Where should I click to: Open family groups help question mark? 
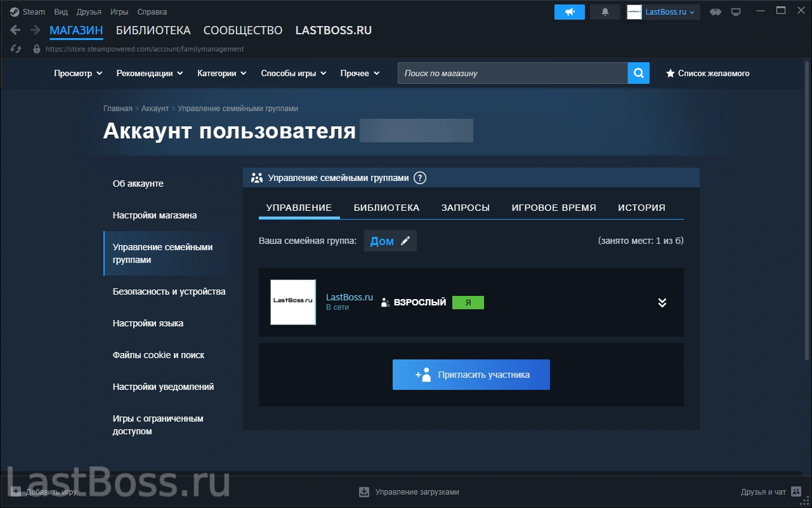click(420, 178)
